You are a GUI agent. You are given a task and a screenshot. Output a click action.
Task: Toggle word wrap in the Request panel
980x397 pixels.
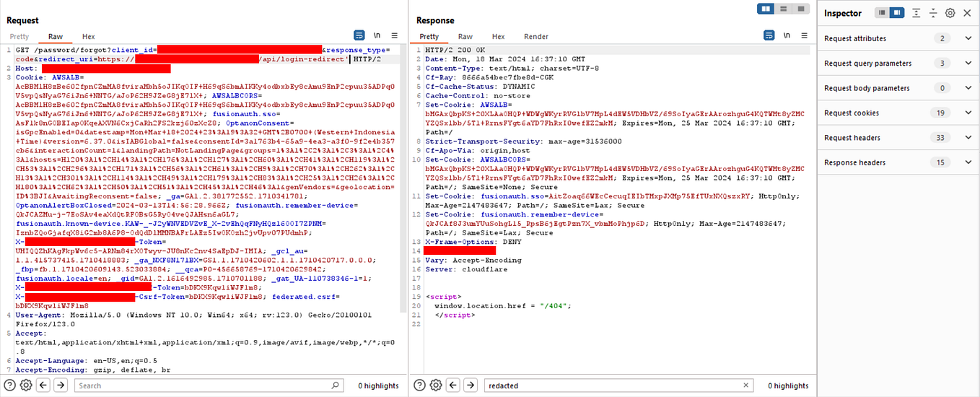359,35
